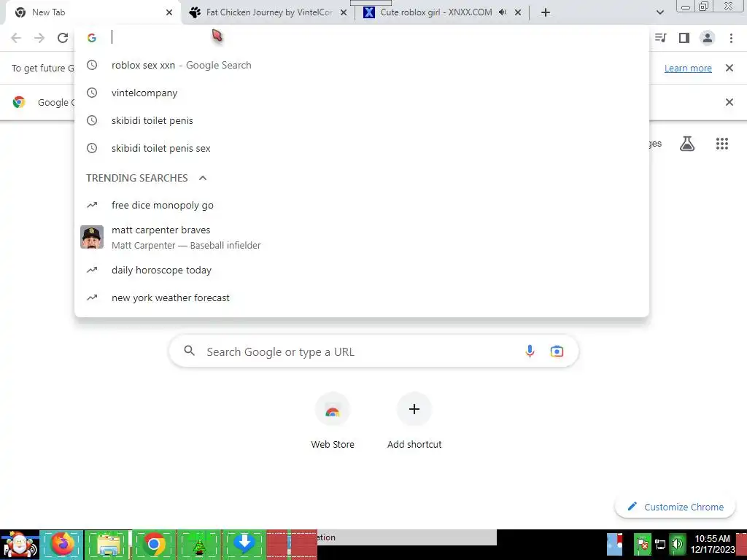Select matt carpenter braves suggestion

pos(362,237)
